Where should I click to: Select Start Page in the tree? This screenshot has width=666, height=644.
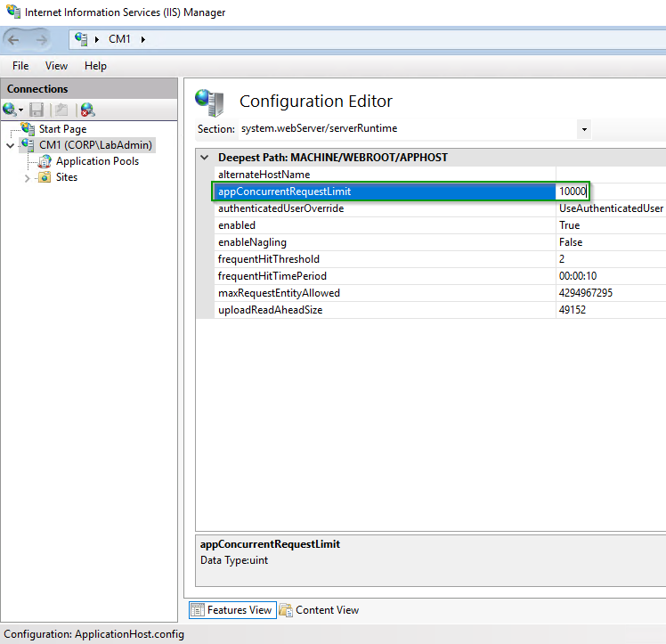coord(62,129)
